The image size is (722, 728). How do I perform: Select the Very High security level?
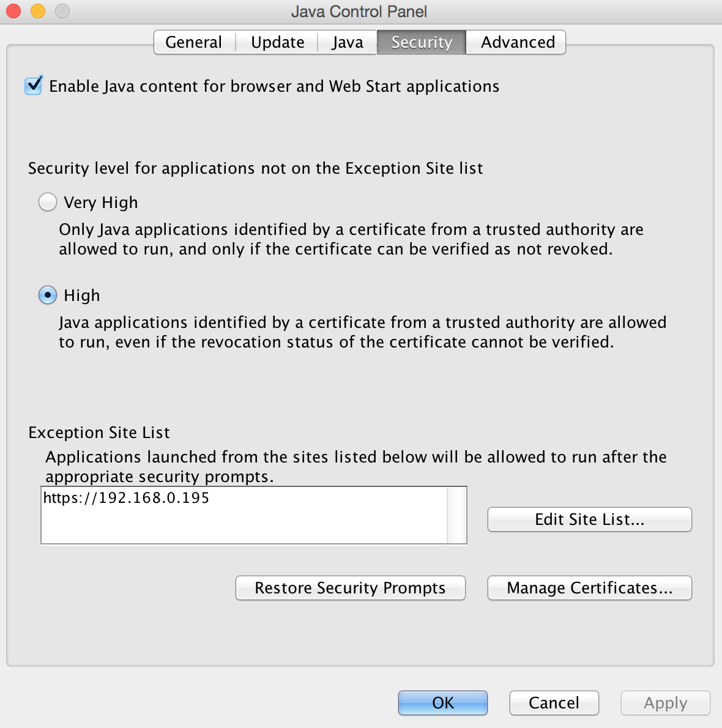pos(48,202)
